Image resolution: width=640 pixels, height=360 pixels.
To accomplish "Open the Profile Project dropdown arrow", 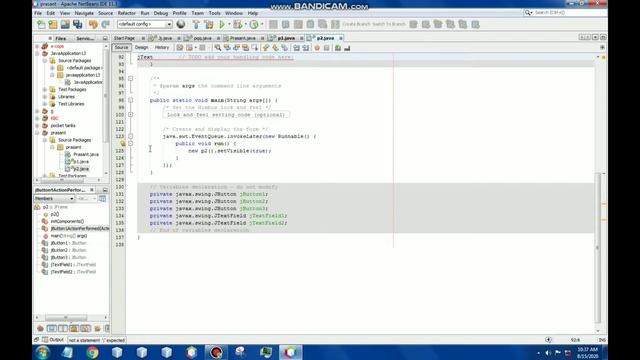I will [x=262, y=24].
